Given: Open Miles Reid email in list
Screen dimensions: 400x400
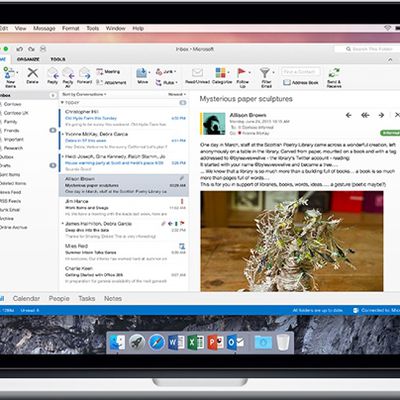Looking at the screenshot, I should (124, 252).
